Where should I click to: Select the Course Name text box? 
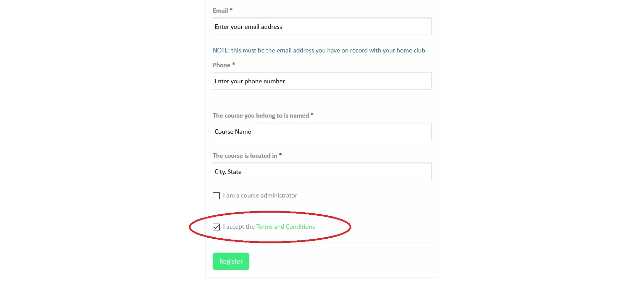point(322,132)
